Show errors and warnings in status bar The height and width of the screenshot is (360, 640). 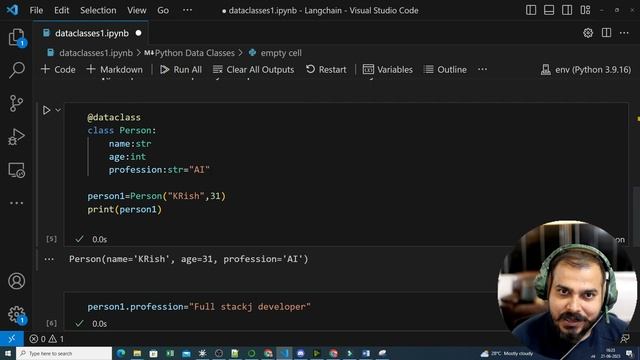[x=47, y=339]
